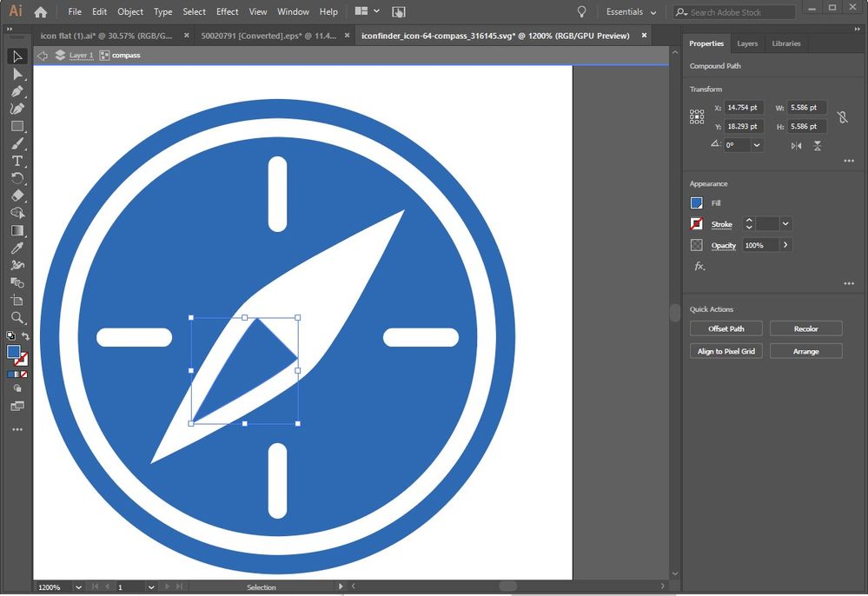Expand rotation angle dropdown
The height and width of the screenshot is (596, 868).
[757, 145]
